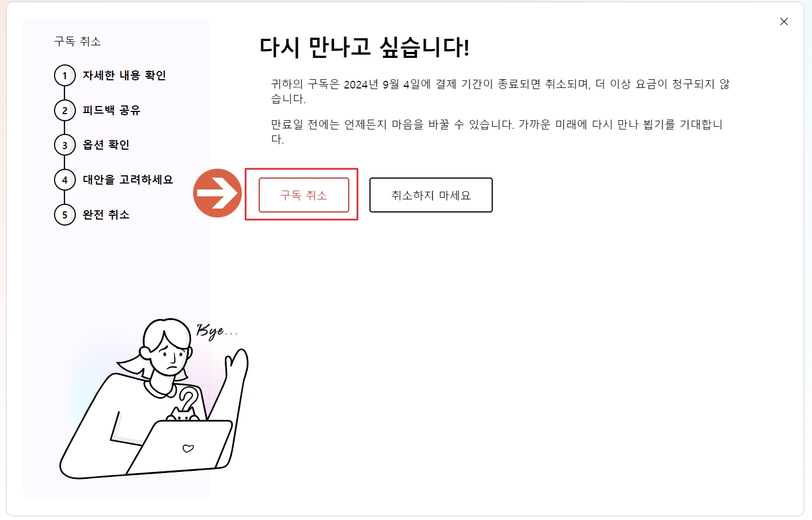Select step 3 circle icon
The width and height of the screenshot is (812, 520).
(65, 145)
